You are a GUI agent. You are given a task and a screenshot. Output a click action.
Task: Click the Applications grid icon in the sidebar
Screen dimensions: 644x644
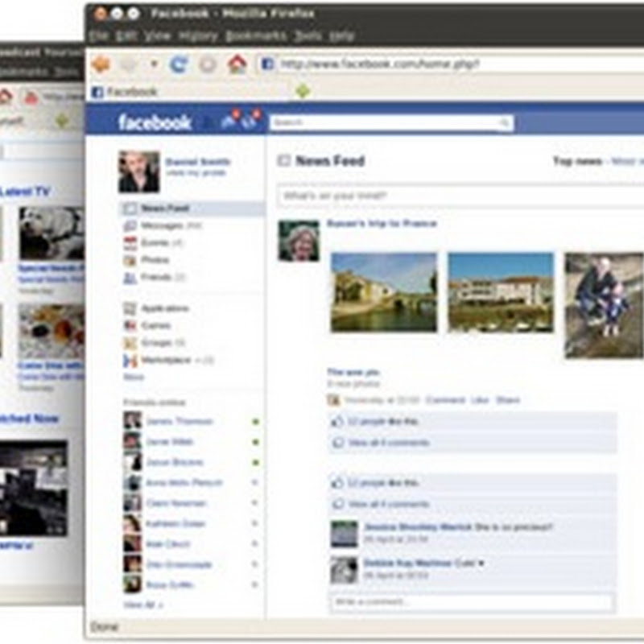(130, 308)
